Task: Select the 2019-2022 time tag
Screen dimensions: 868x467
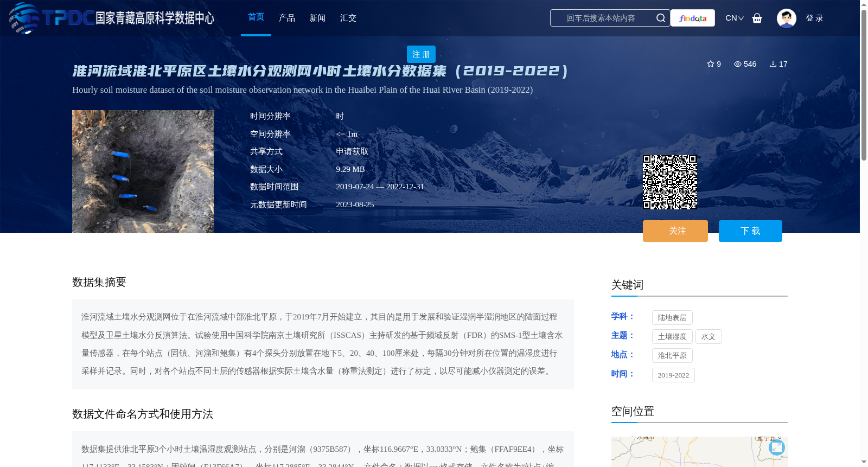Action: pyautogui.click(x=673, y=375)
